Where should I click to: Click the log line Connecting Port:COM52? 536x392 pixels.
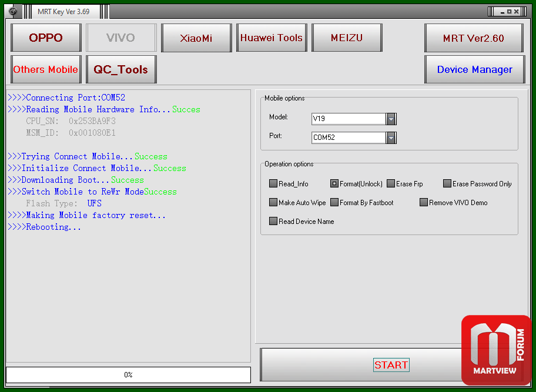coord(66,98)
